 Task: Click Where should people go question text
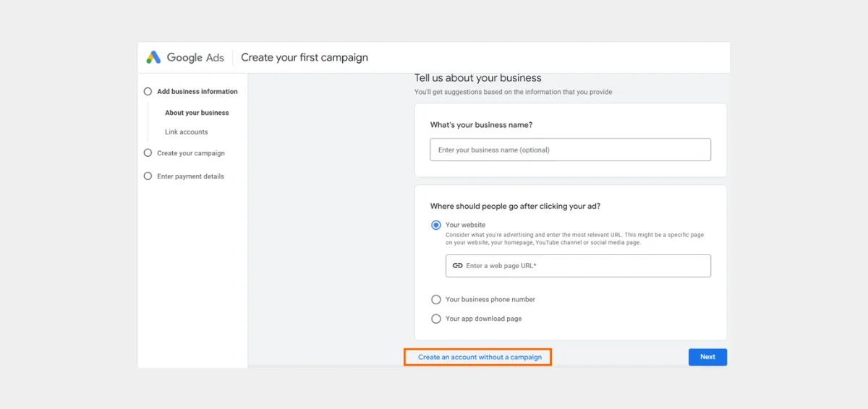pyautogui.click(x=515, y=207)
